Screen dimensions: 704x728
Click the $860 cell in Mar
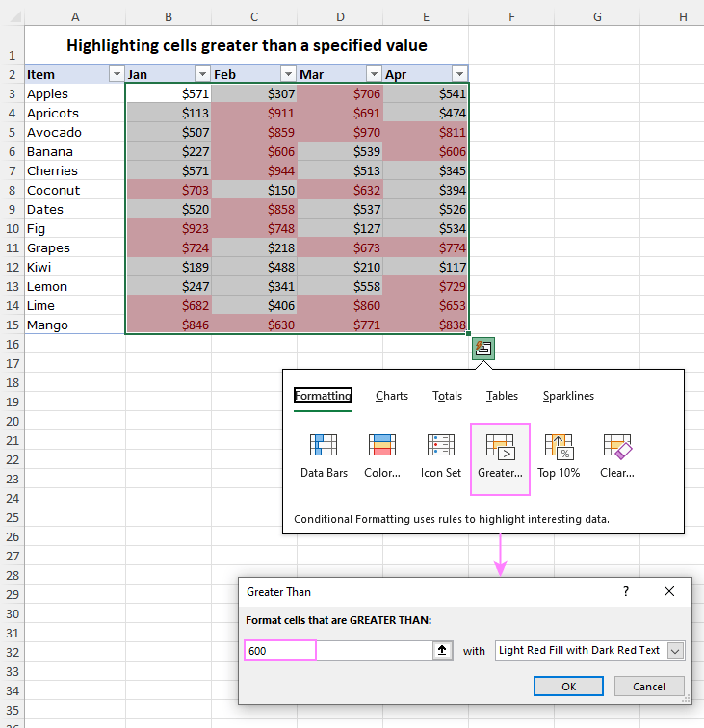tap(340, 305)
